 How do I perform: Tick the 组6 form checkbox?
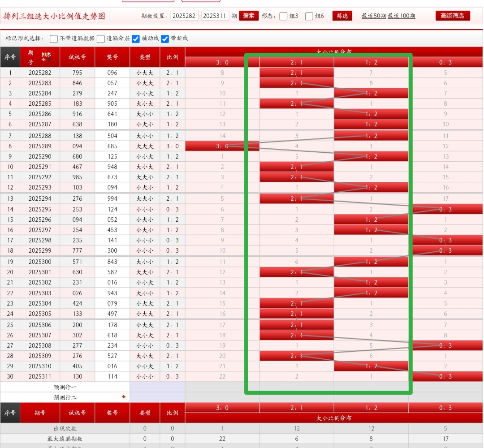coord(309,16)
